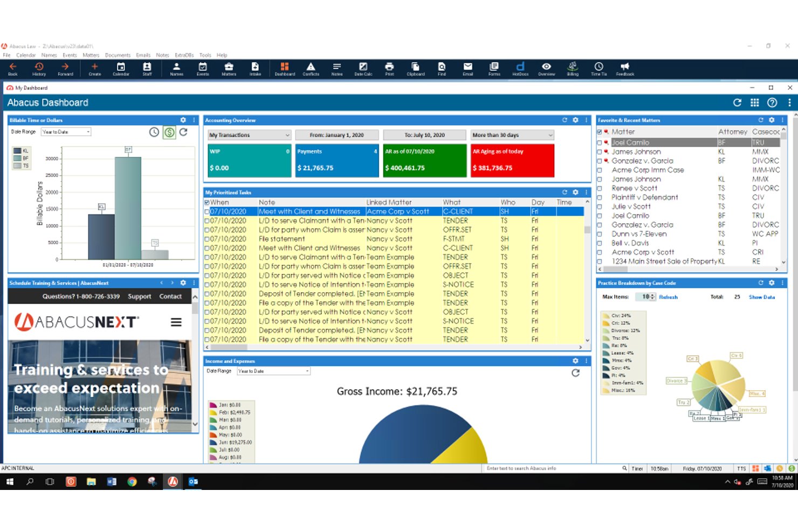Click the Print toolbar icon
Screen dimensions: 798x532
point(389,69)
